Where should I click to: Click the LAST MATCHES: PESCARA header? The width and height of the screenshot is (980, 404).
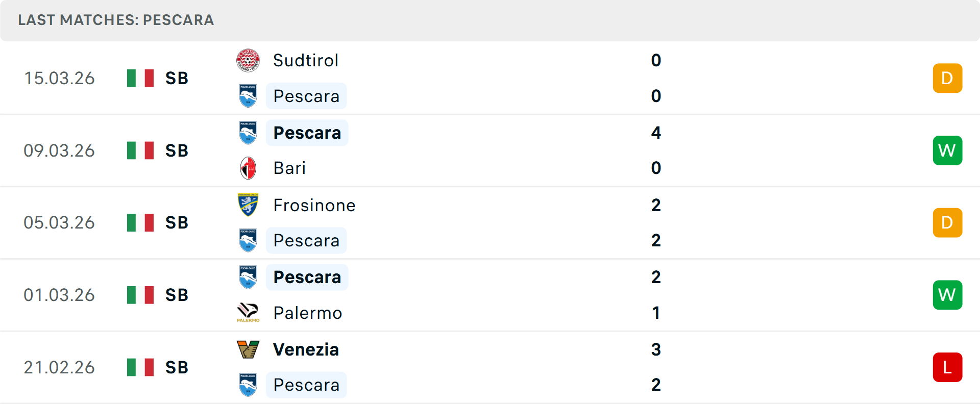coord(116,20)
